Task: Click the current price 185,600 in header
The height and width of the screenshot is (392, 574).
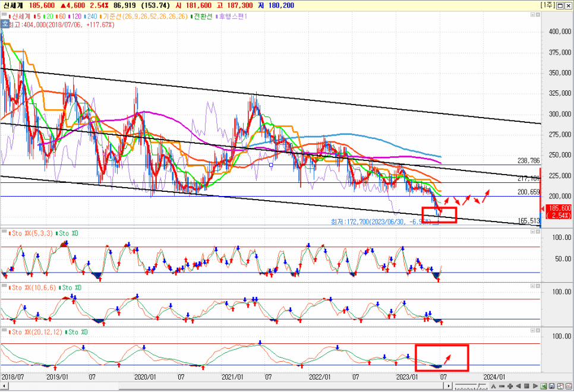Action: [42, 5]
